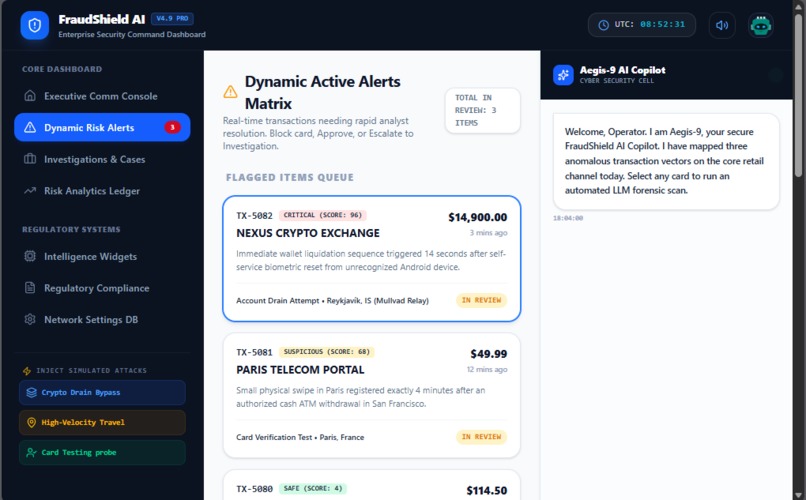Screen dimensions: 806x500
Task: Open Intelligence Widgets section
Action: point(102,256)
